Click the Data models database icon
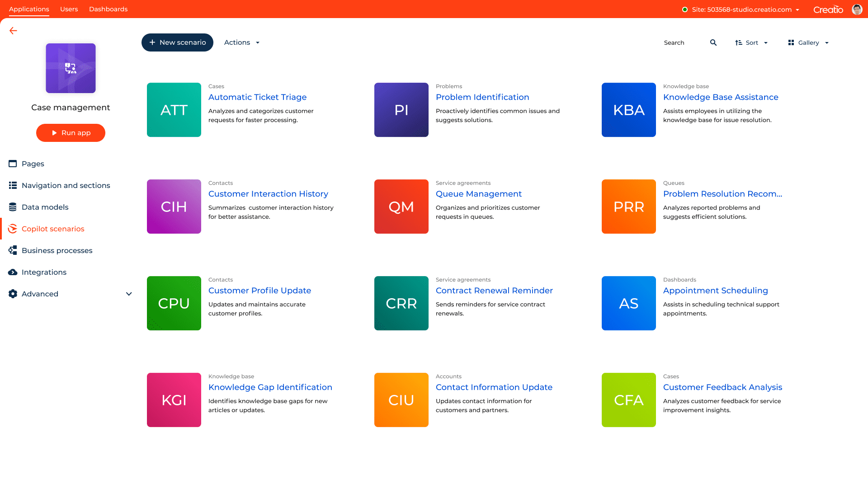 pyautogui.click(x=12, y=207)
